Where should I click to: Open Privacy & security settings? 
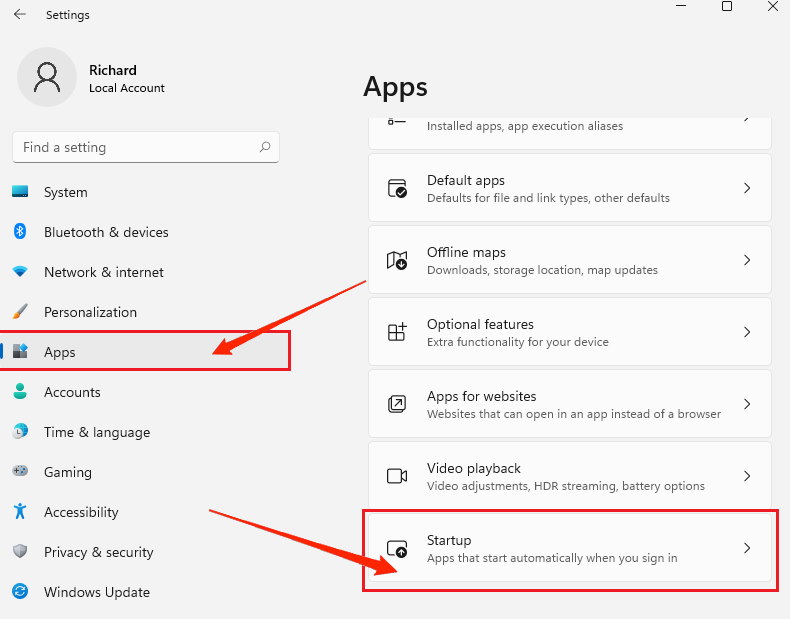(98, 552)
